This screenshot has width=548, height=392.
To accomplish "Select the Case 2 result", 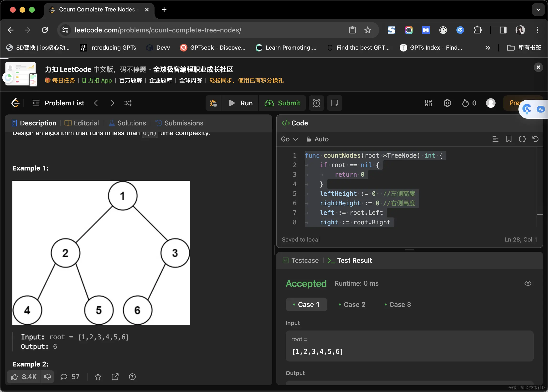I will 352,304.
